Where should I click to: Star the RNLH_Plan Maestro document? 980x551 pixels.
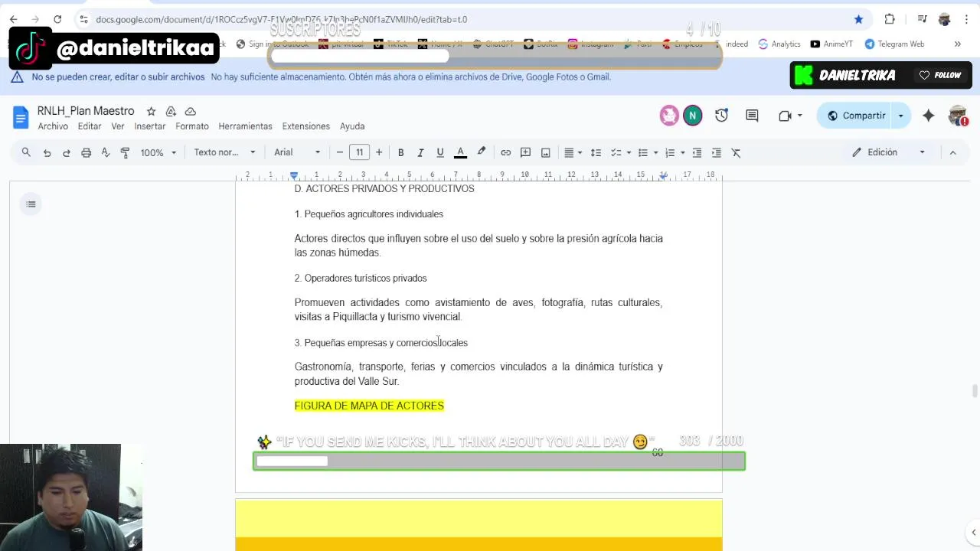coord(151,112)
